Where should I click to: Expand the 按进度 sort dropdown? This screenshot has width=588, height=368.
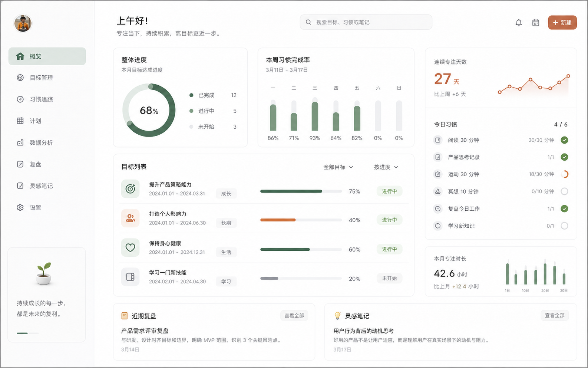click(386, 167)
